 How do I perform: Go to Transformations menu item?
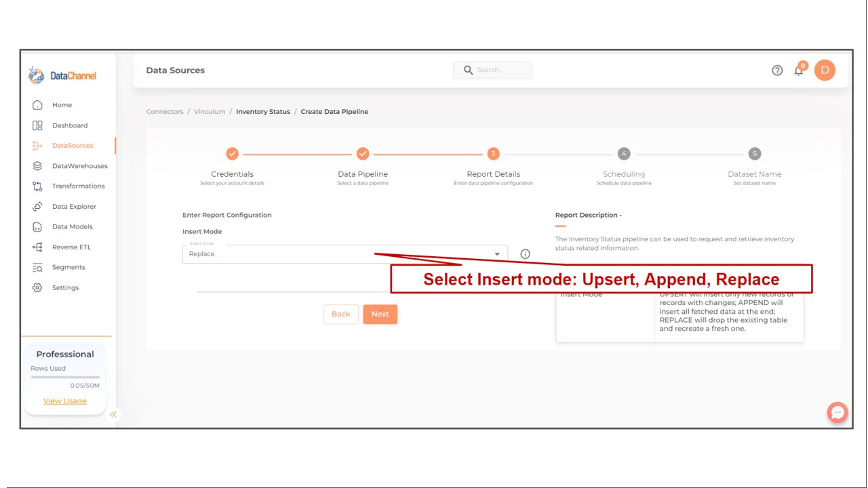tap(79, 186)
